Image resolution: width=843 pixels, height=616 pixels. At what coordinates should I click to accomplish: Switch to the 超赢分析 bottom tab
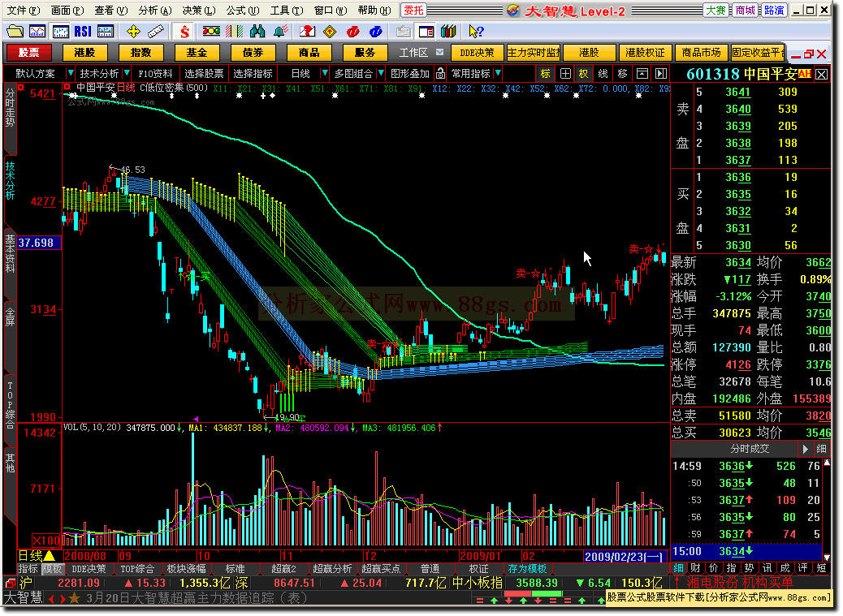tap(332, 569)
